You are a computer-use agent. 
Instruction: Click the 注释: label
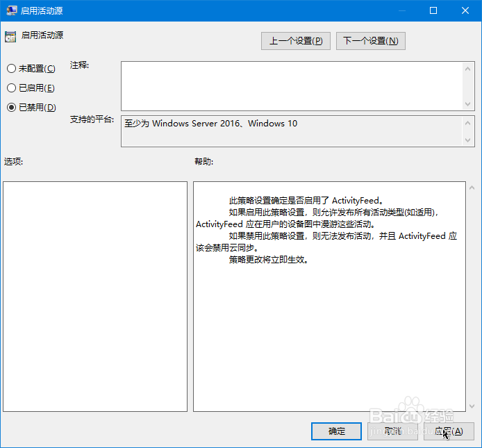coord(79,65)
